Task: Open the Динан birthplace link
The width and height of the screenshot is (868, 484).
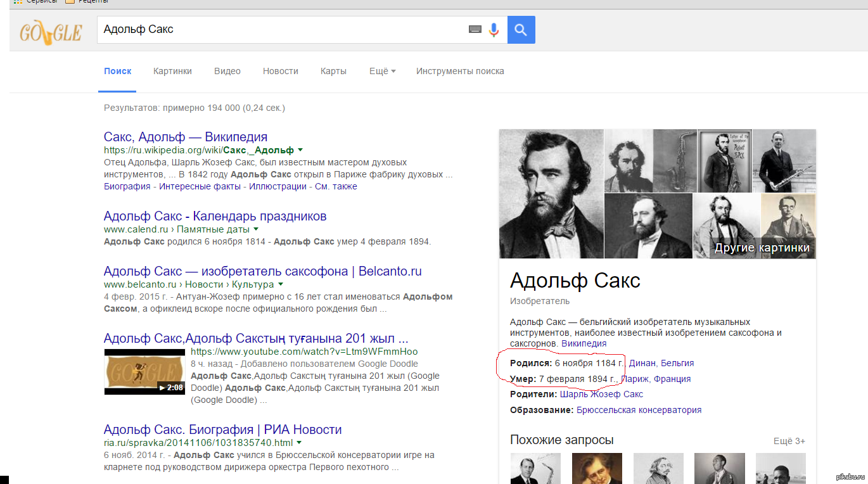Action: (x=642, y=363)
